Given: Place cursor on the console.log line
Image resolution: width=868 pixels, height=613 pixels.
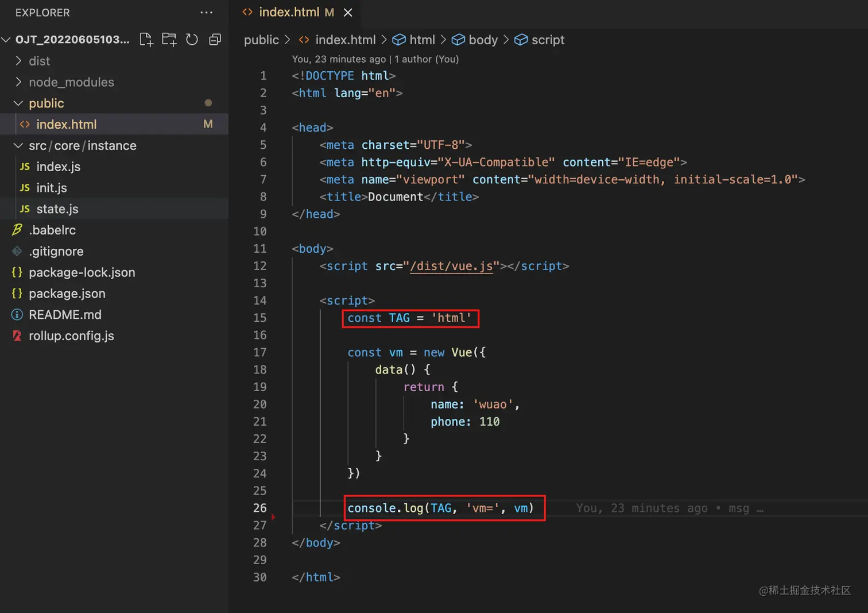Looking at the screenshot, I should click(x=441, y=508).
